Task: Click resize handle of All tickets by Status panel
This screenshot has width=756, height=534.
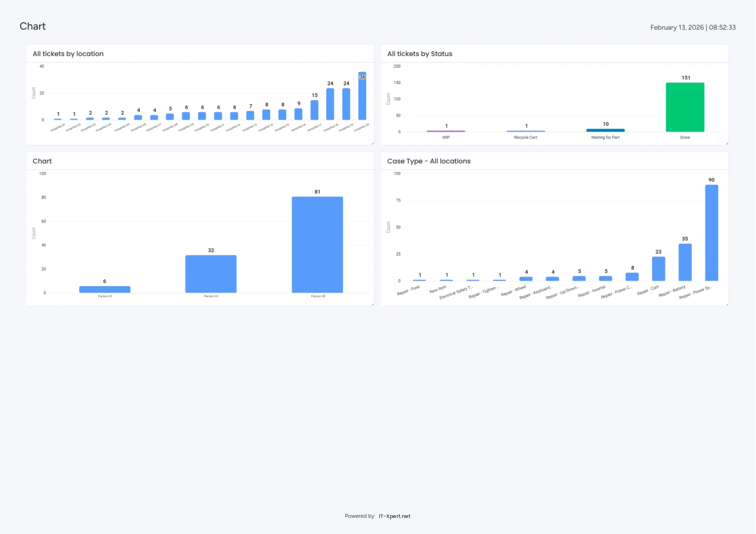Action: (727, 143)
